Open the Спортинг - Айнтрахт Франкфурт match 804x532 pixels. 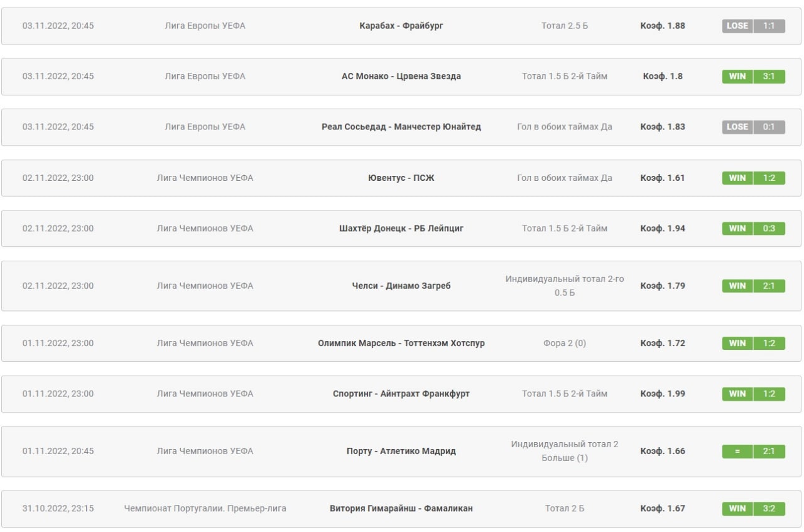pyautogui.click(x=401, y=394)
